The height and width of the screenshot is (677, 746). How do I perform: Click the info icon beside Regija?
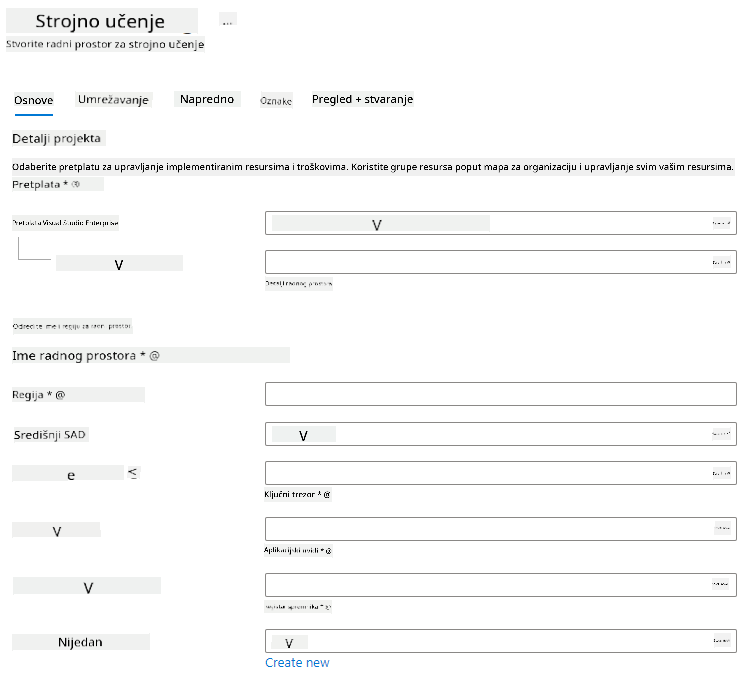60,395
